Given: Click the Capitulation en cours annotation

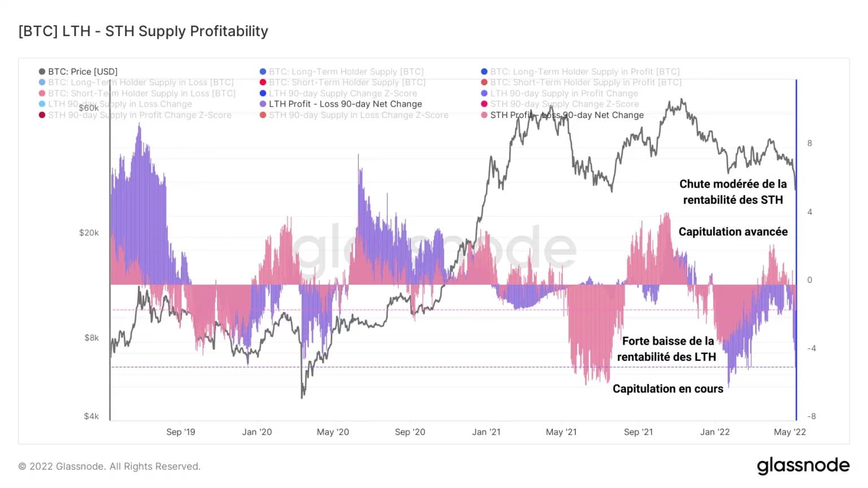Looking at the screenshot, I should (668, 389).
